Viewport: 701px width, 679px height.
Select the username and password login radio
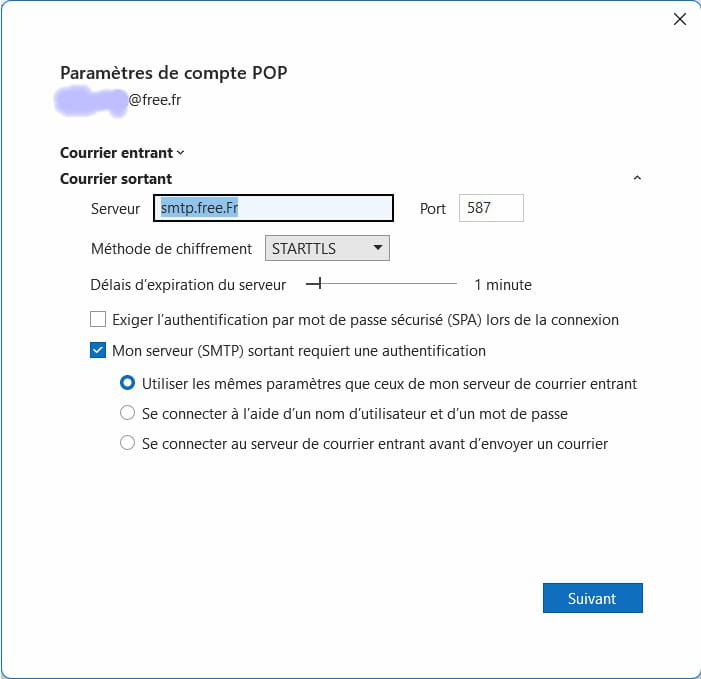128,413
